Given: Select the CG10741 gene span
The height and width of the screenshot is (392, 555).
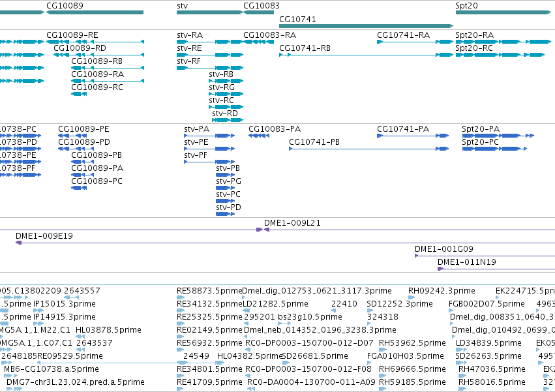Looking at the screenshot, I should pos(367,26).
